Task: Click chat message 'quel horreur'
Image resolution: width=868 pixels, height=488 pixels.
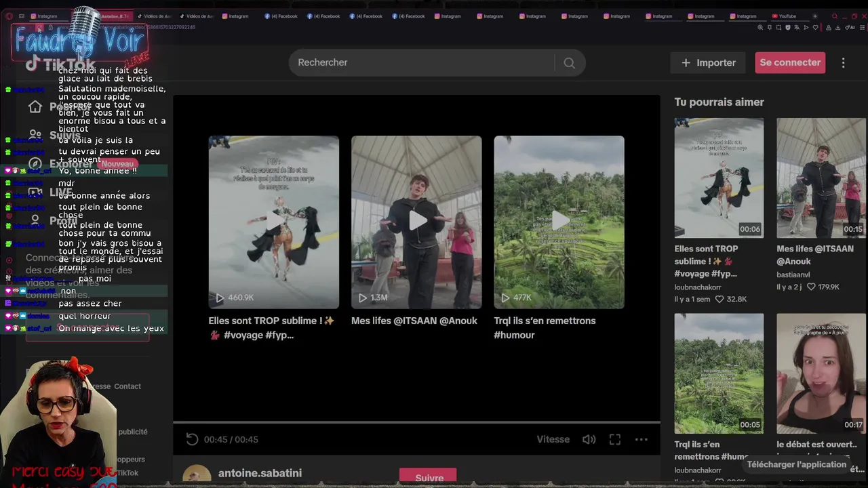Action: point(84,316)
